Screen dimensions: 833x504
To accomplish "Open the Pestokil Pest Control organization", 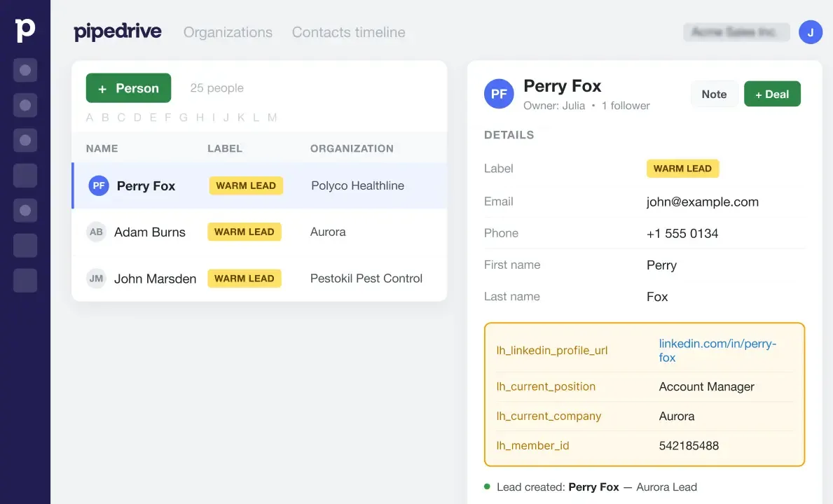I will click(x=366, y=279).
